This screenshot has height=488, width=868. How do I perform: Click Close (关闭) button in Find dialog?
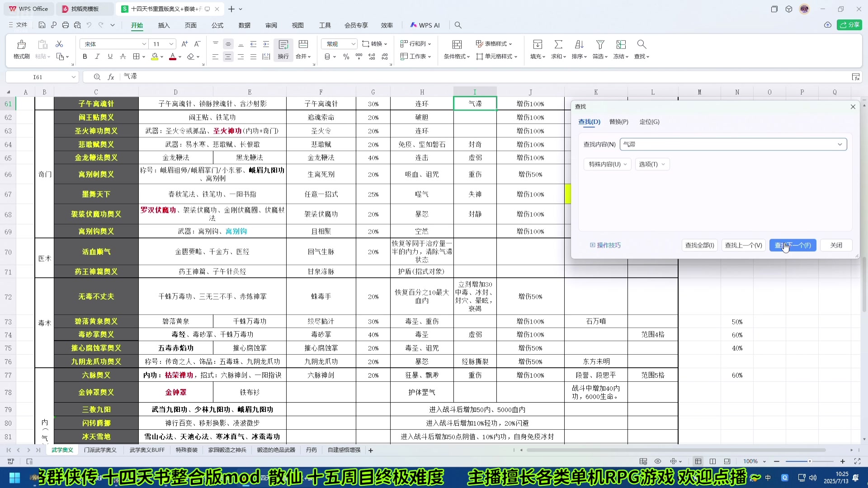coord(836,245)
